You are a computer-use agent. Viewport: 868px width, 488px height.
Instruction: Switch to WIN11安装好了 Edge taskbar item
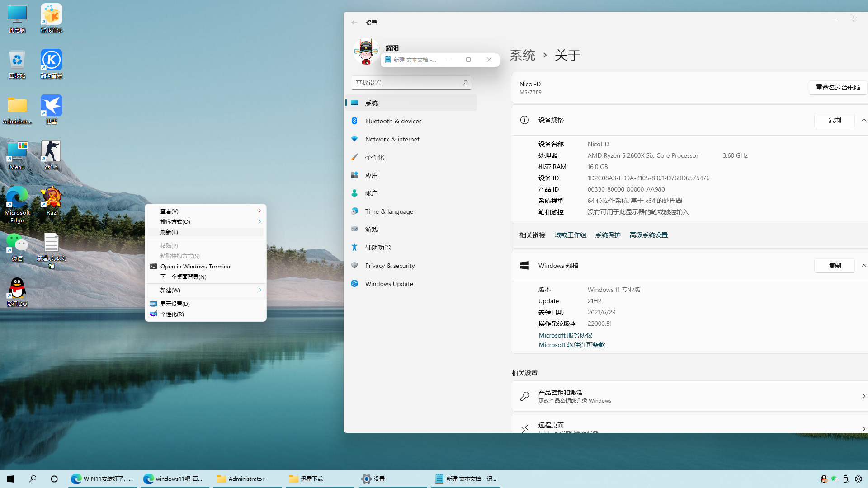(103, 479)
